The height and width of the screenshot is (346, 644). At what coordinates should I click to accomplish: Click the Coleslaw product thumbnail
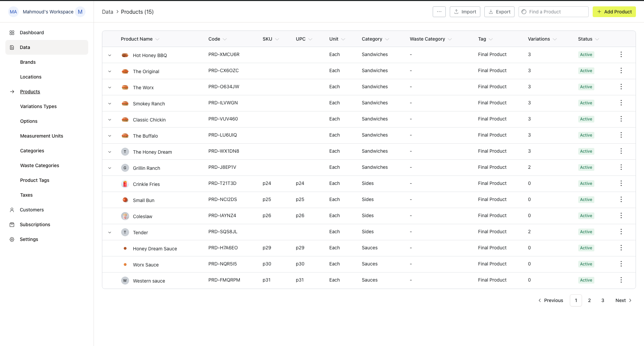(125, 216)
